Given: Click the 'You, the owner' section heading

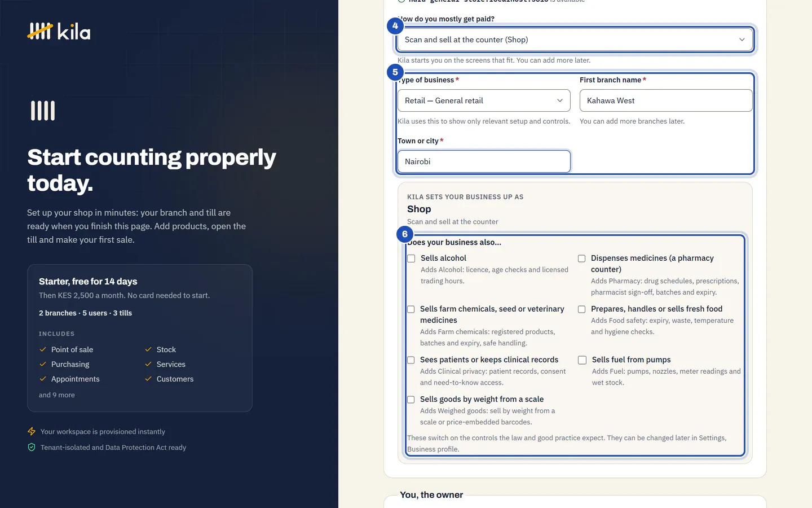Looking at the screenshot, I should click(x=431, y=494).
